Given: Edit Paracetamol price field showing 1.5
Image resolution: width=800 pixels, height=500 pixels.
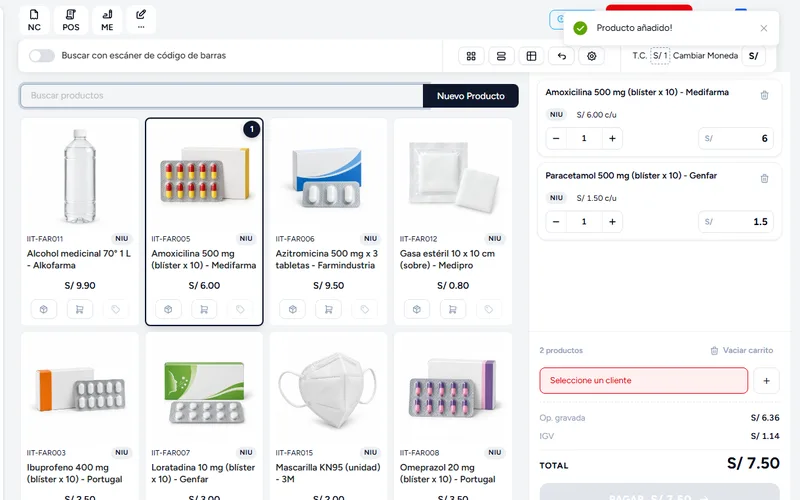Looking at the screenshot, I should (x=736, y=221).
